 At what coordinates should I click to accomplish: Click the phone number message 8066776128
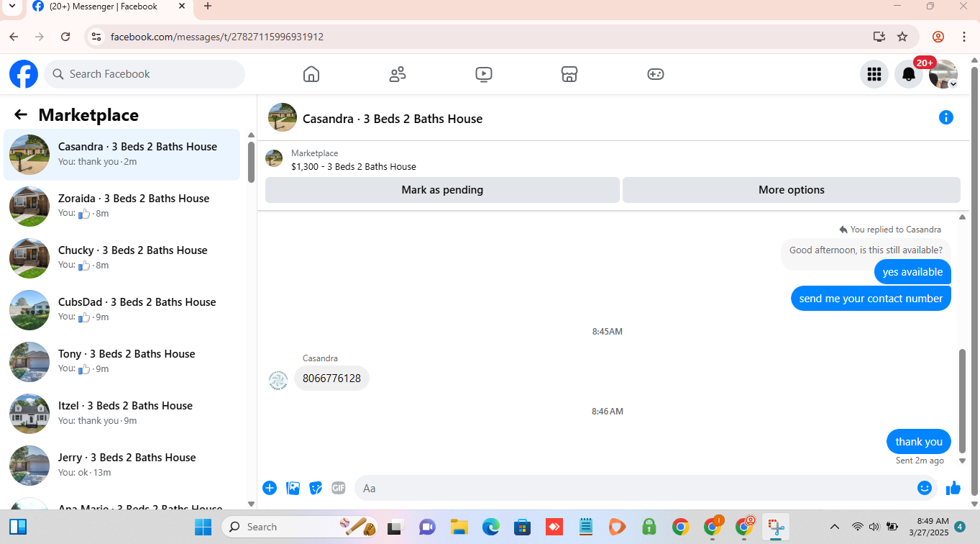pyautogui.click(x=331, y=378)
